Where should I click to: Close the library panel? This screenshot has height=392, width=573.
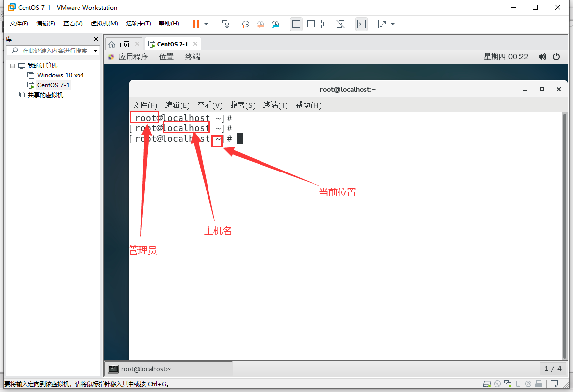[96, 39]
